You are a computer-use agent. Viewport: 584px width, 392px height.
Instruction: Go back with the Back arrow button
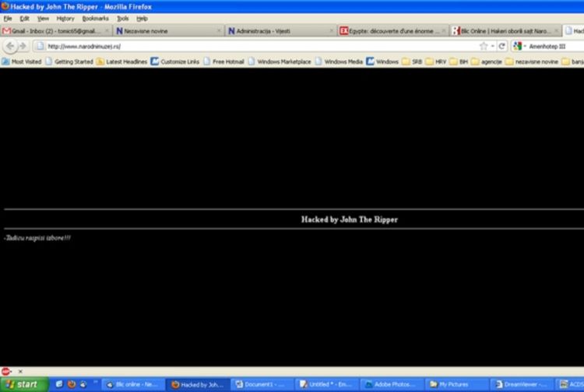coord(10,46)
